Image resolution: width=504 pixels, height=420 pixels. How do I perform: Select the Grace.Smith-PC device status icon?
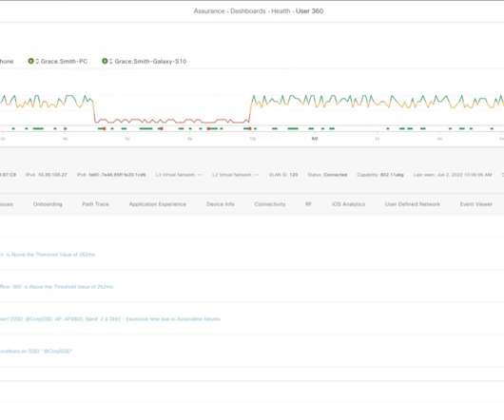pyautogui.click(x=30, y=61)
